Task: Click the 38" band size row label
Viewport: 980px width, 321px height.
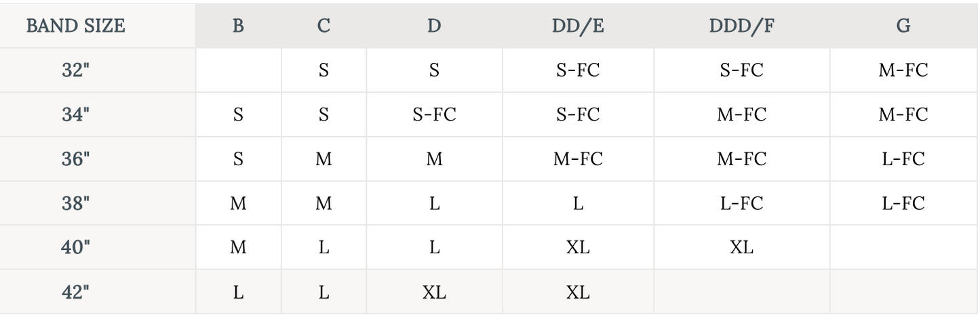Action: [x=75, y=203]
